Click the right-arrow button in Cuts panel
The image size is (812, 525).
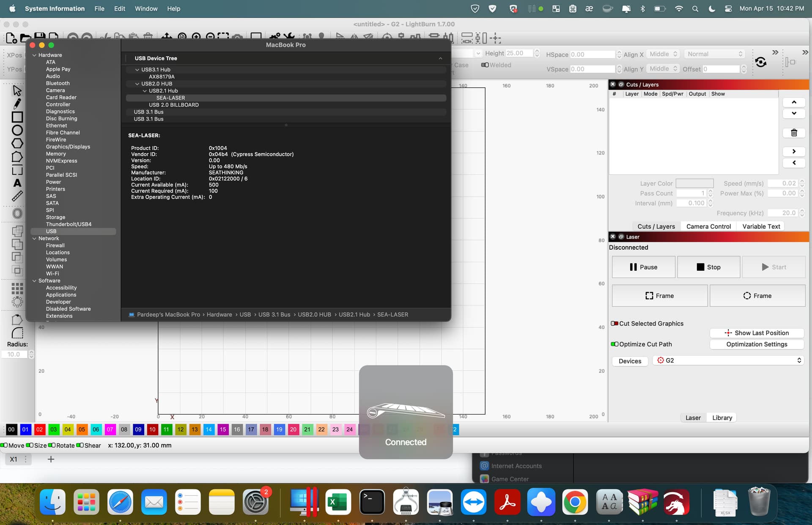tap(794, 151)
